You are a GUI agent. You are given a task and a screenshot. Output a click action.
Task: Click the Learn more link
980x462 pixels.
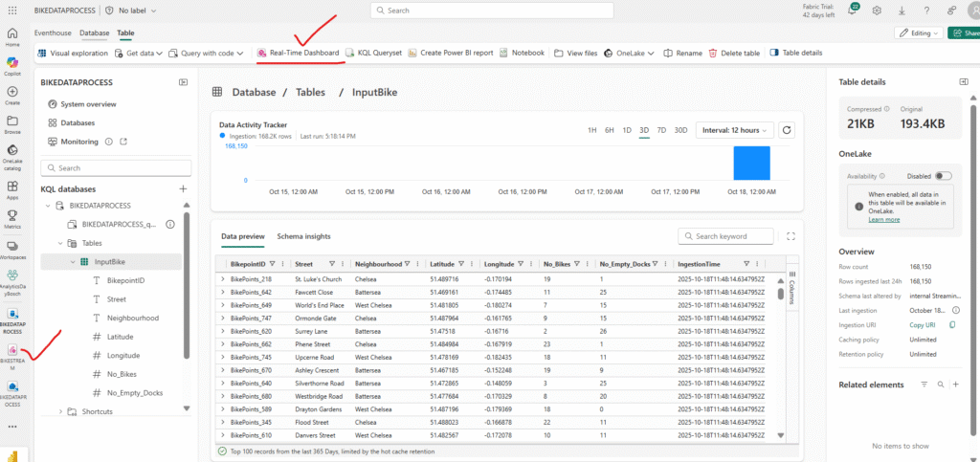point(883,219)
